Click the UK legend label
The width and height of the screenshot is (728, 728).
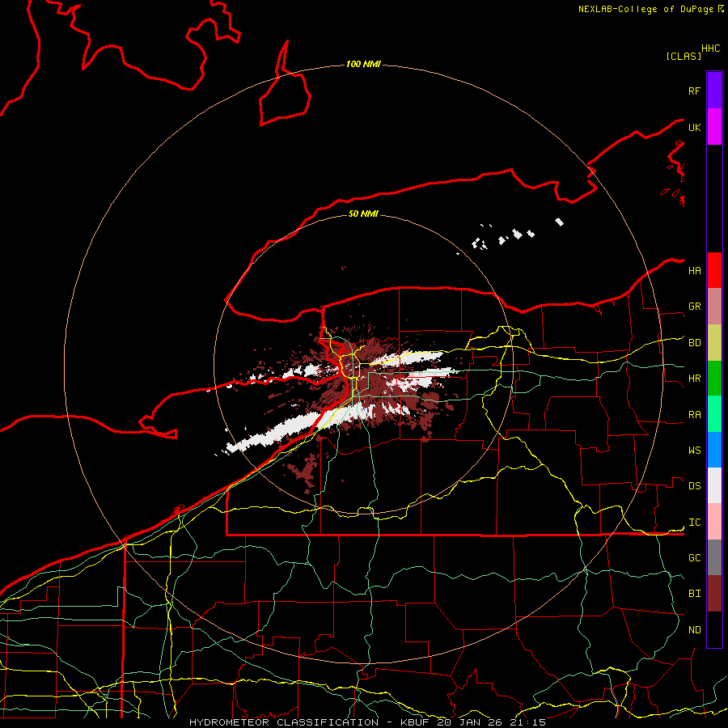point(694,127)
